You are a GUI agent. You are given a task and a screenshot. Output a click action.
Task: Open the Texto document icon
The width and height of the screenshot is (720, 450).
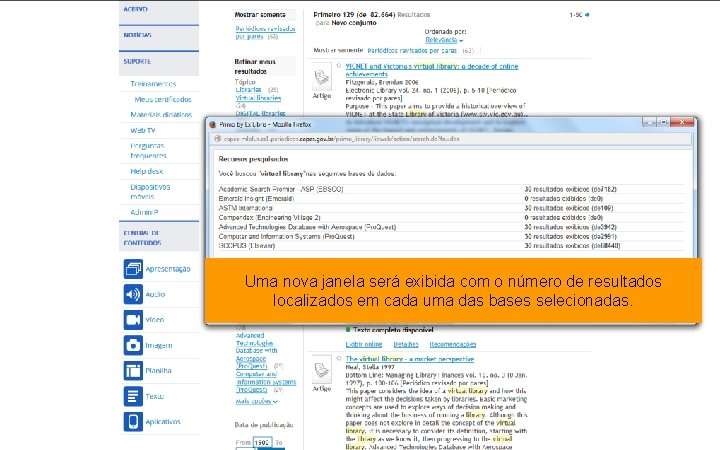[133, 396]
